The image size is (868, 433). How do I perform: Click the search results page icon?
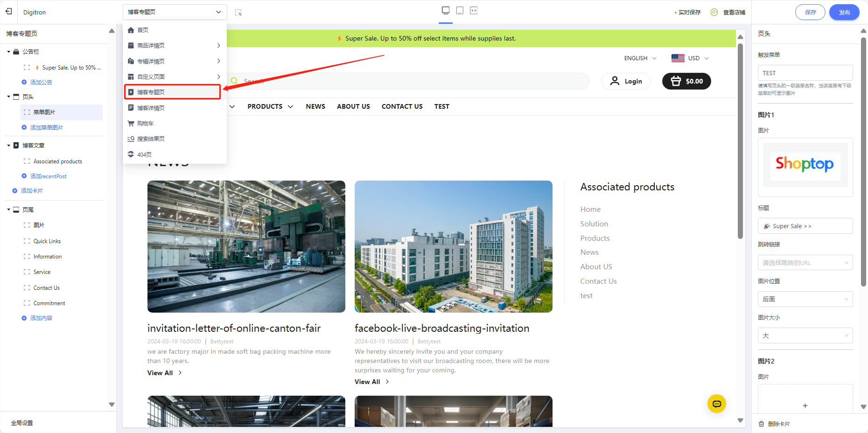(131, 139)
